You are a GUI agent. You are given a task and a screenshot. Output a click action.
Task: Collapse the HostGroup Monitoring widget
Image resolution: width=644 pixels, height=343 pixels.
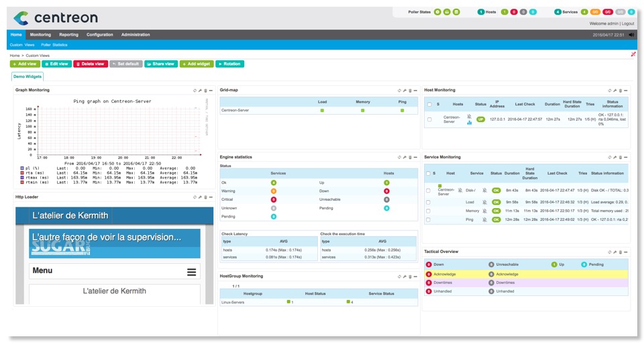(415, 276)
